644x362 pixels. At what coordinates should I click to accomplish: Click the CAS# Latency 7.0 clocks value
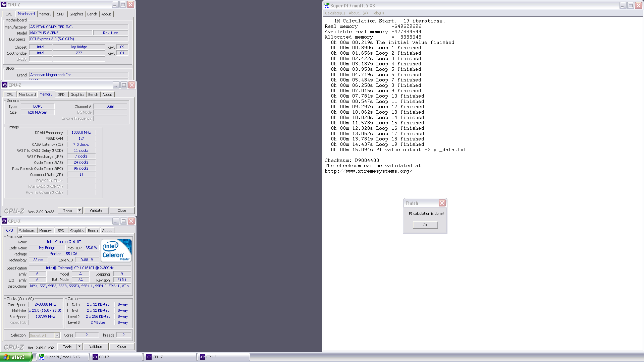(81, 144)
